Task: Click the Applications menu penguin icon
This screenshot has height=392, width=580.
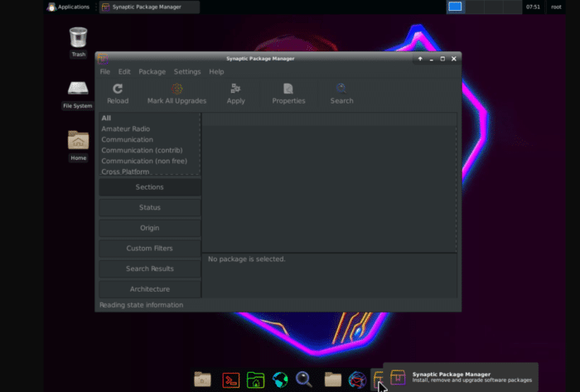Action: point(51,7)
